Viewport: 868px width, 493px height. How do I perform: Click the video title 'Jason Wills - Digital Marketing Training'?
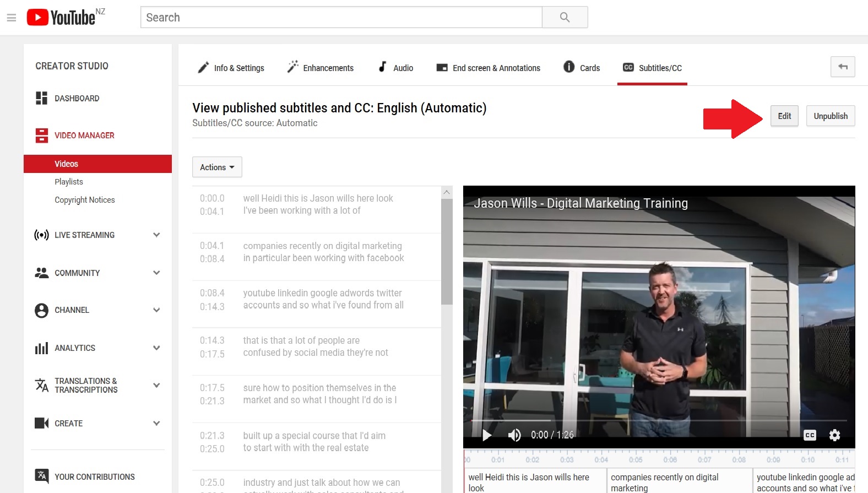(x=581, y=203)
